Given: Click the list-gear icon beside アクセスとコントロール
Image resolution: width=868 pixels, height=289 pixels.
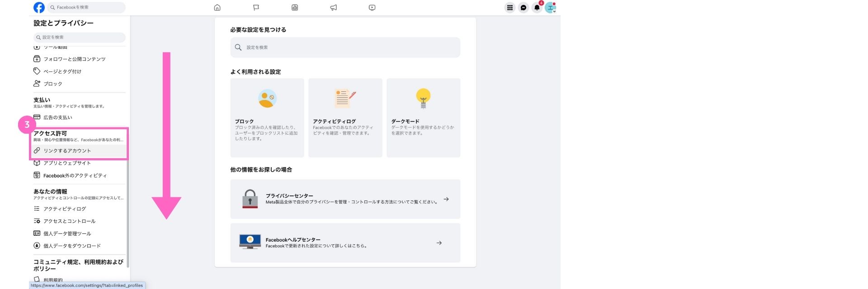Looking at the screenshot, I should click(37, 221).
